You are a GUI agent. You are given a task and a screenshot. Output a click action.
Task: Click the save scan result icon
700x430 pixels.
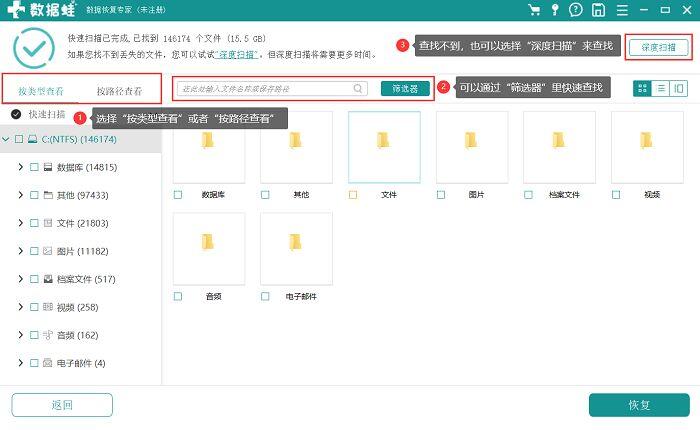click(598, 10)
